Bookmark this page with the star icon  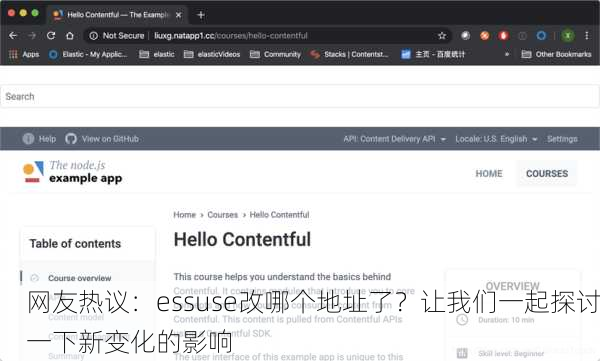[x=442, y=36]
